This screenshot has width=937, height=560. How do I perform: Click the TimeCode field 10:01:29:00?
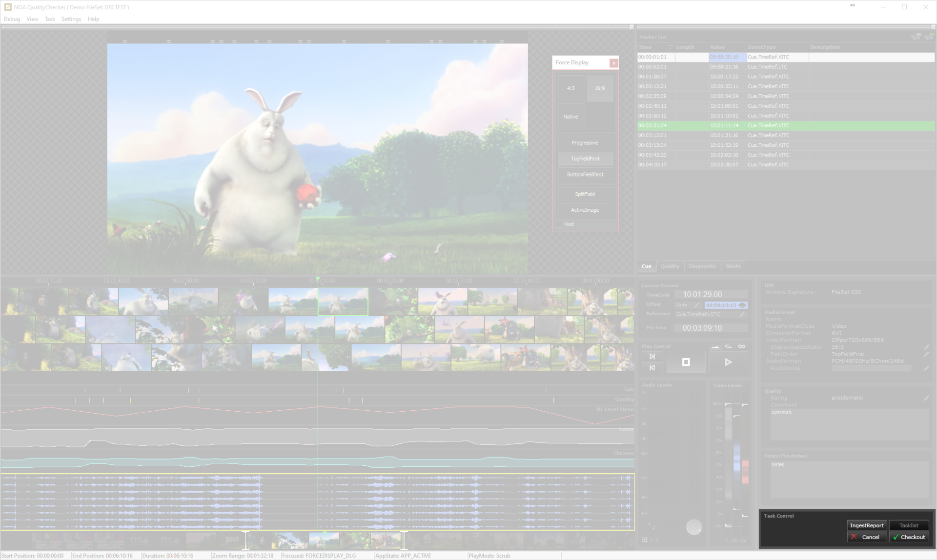coord(711,295)
